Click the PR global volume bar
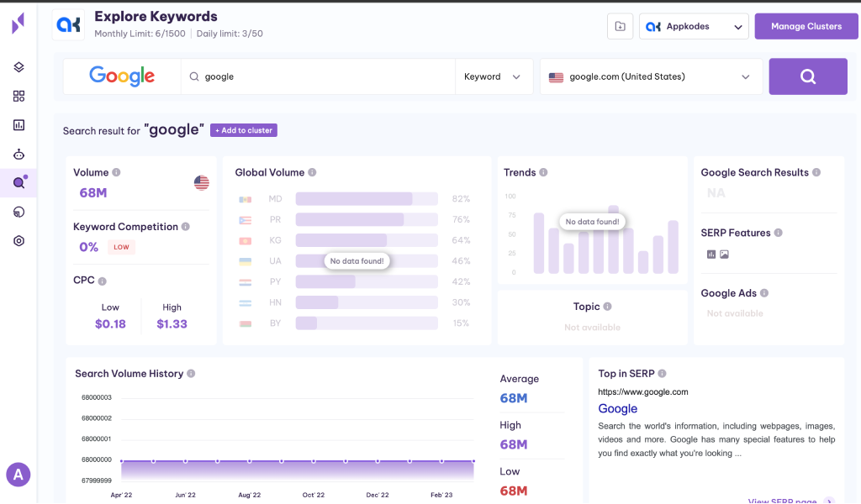Image resolution: width=861 pixels, height=504 pixels. click(367, 219)
